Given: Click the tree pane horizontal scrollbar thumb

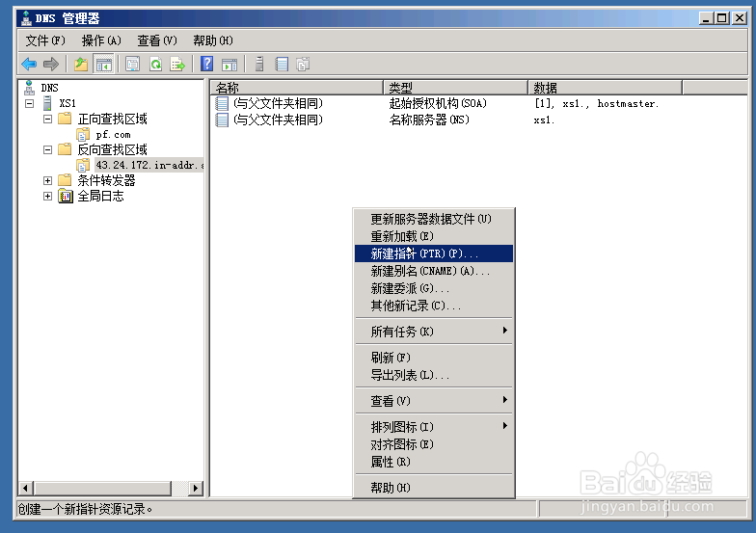Looking at the screenshot, I should (x=102, y=488).
